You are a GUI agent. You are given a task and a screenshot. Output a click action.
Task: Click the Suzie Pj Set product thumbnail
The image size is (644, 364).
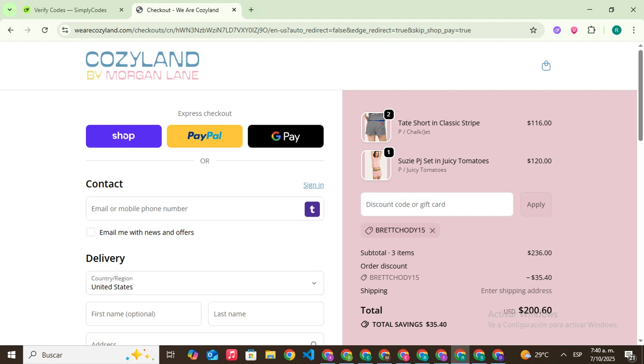coord(376,165)
